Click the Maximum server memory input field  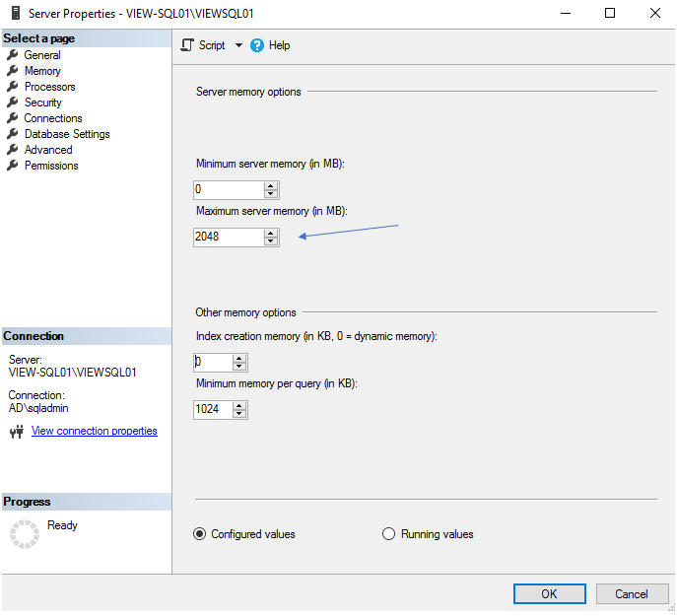tap(228, 237)
